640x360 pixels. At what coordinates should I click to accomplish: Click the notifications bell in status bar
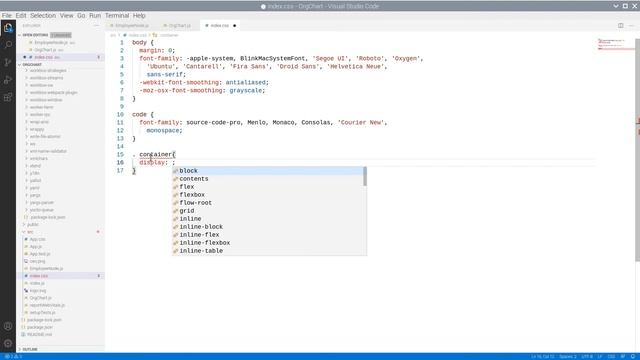click(x=633, y=356)
